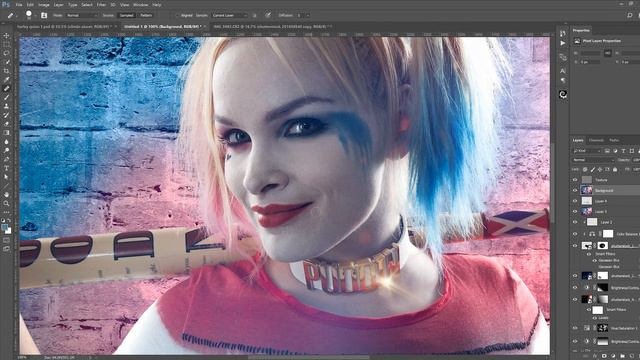Open the tool preset picker arrow
Viewport: 640px width, 360px height.
coord(16,16)
